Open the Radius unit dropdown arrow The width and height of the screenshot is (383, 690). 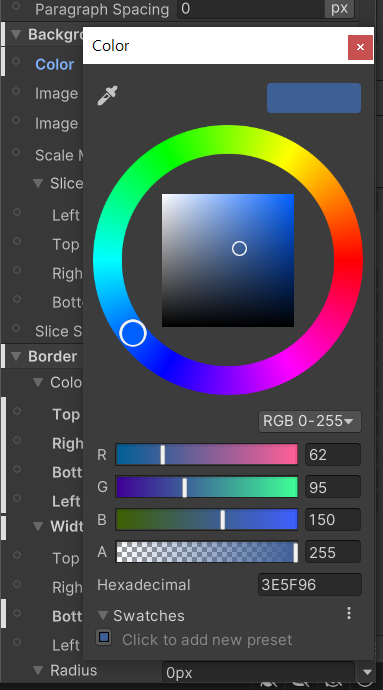[367, 672]
